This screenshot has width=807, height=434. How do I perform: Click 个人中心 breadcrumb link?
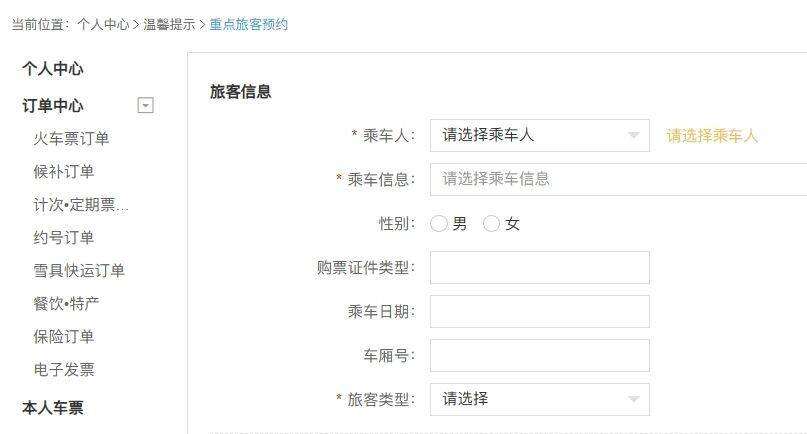coord(103,24)
